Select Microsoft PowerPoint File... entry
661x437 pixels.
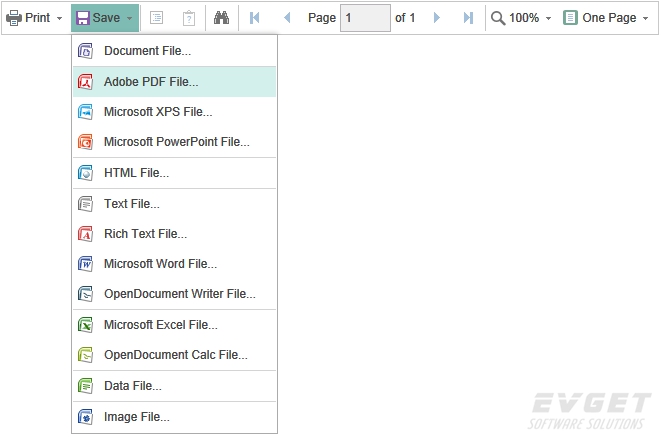click(x=175, y=142)
